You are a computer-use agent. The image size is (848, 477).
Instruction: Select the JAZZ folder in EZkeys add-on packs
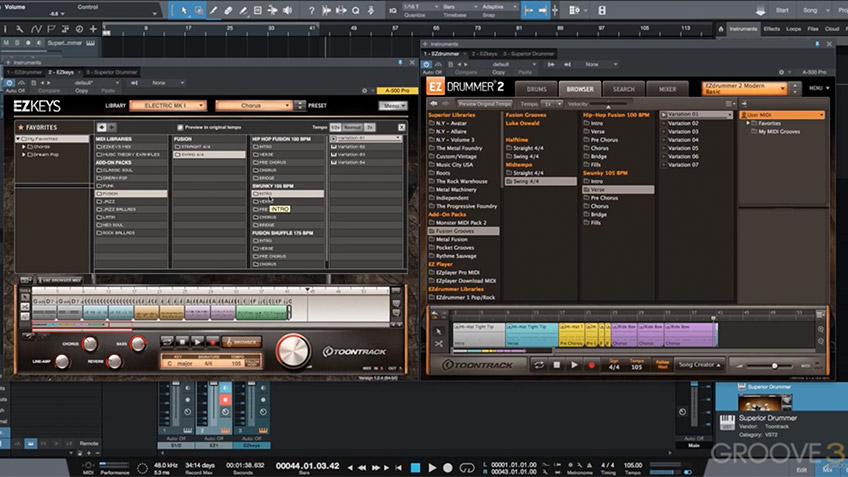(x=131, y=201)
